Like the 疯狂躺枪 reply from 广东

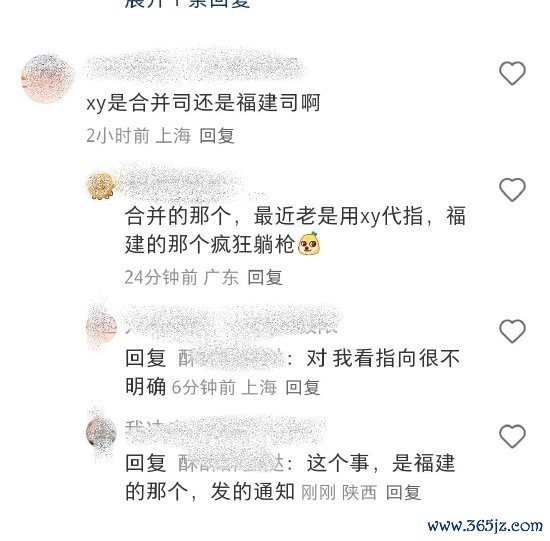tap(512, 190)
